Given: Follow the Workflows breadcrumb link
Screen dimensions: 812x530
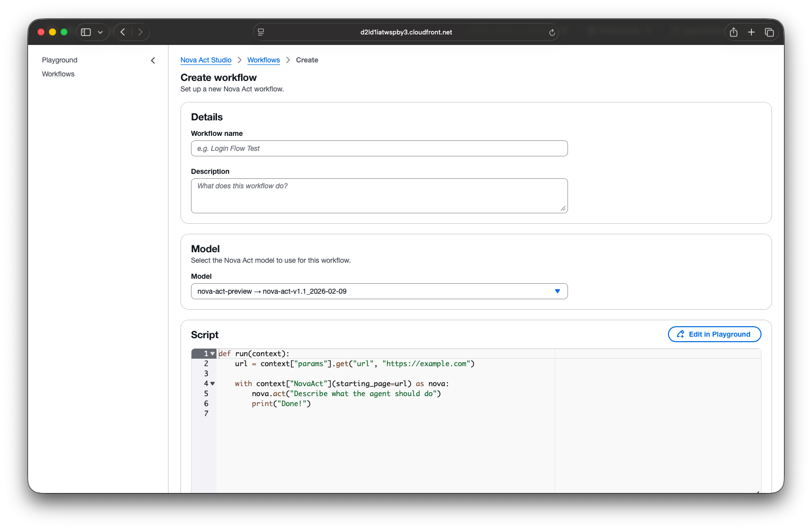Looking at the screenshot, I should pyautogui.click(x=263, y=60).
